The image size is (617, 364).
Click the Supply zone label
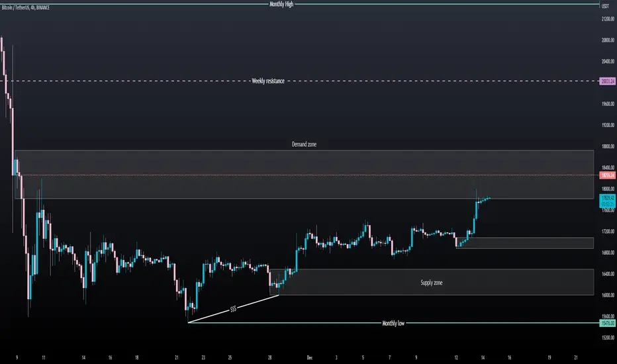431,283
